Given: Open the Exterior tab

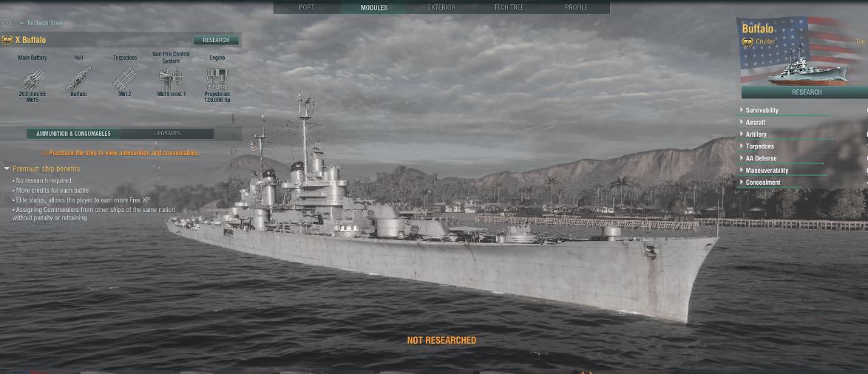Looking at the screenshot, I should (441, 7).
